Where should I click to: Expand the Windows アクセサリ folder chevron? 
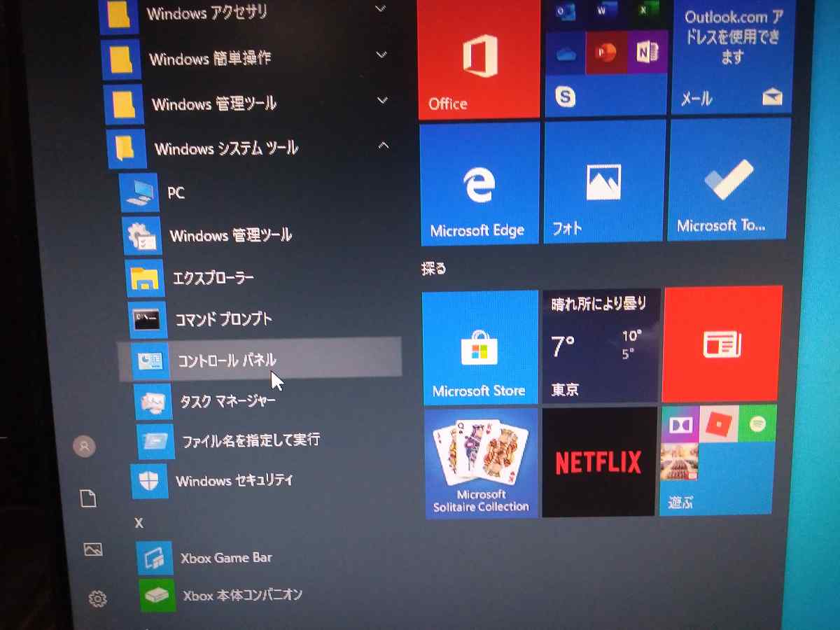pyautogui.click(x=381, y=9)
